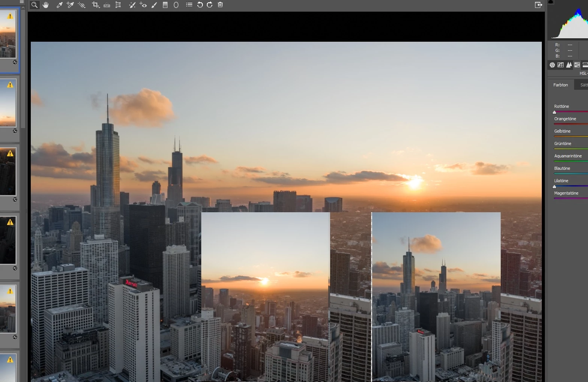This screenshot has height=382, width=588.
Task: Click warning icon on first thumbnail
Action: tap(10, 16)
